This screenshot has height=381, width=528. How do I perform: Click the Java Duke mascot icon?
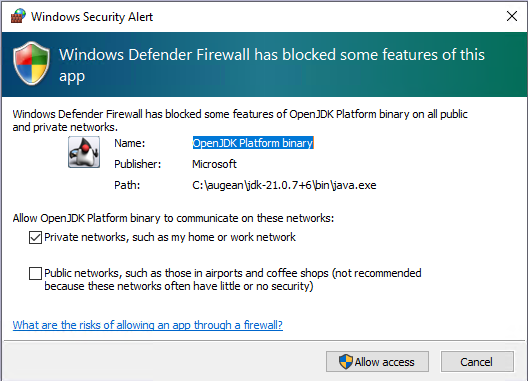pyautogui.click(x=84, y=152)
